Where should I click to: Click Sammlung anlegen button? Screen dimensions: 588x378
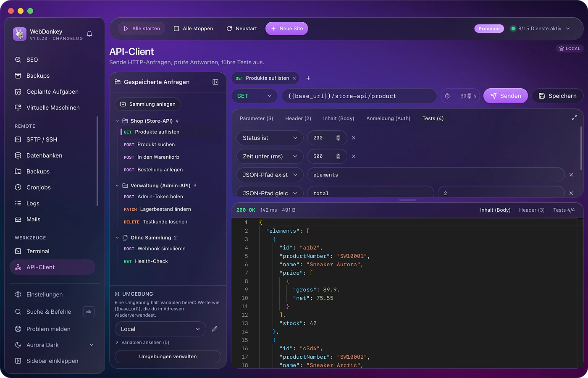148,104
